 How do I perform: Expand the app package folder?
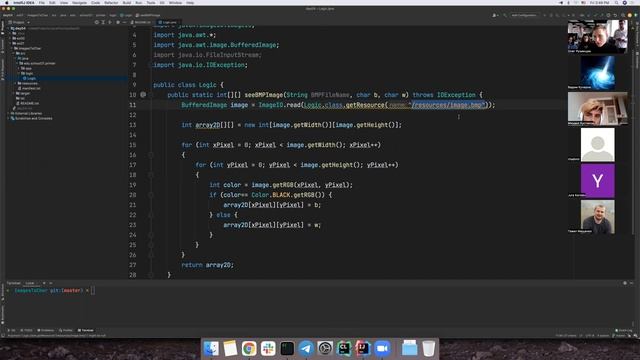pyautogui.click(x=19, y=68)
